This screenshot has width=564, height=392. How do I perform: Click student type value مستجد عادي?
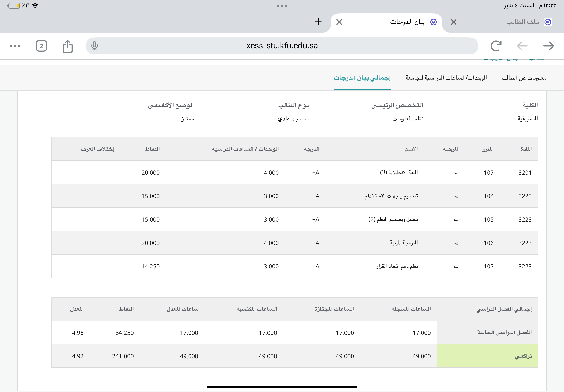point(293,119)
